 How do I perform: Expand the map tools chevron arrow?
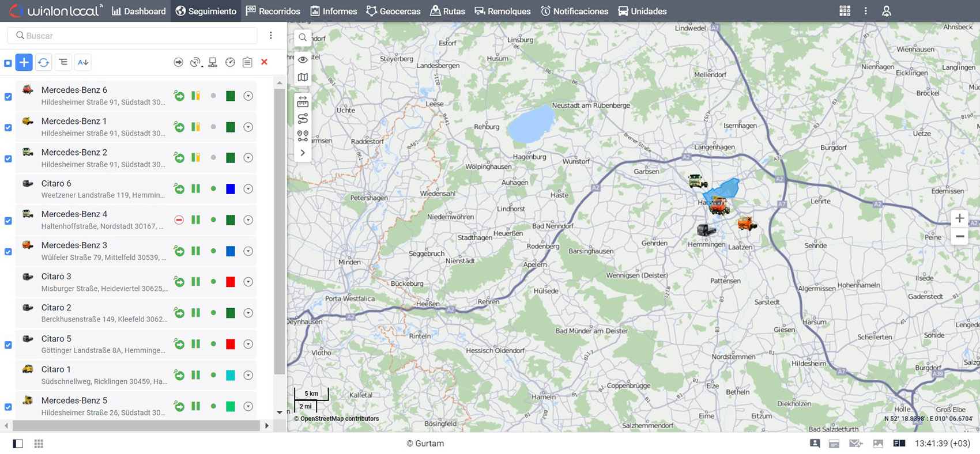pos(303,153)
